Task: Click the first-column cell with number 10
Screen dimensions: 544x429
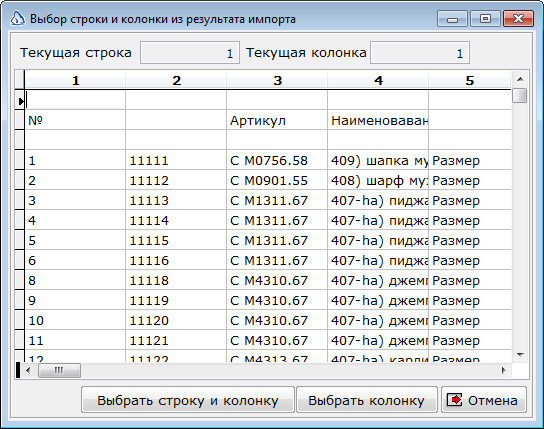Action: (x=75, y=321)
